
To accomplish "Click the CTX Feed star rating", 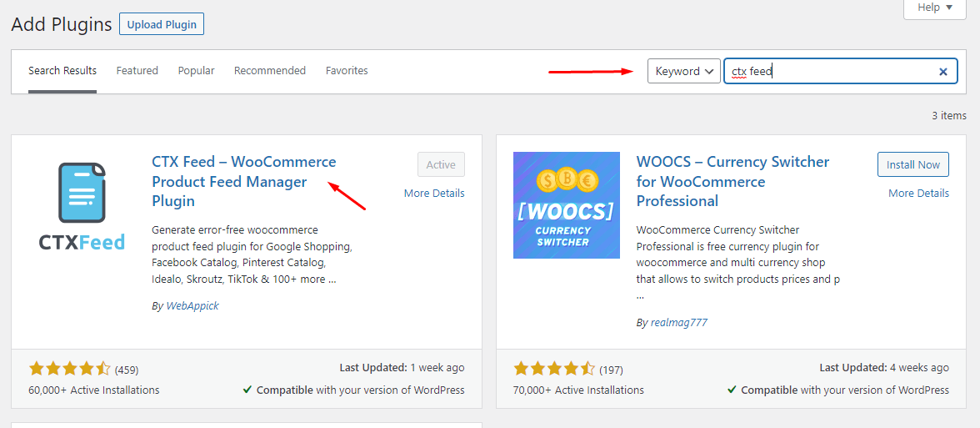I will tap(69, 369).
